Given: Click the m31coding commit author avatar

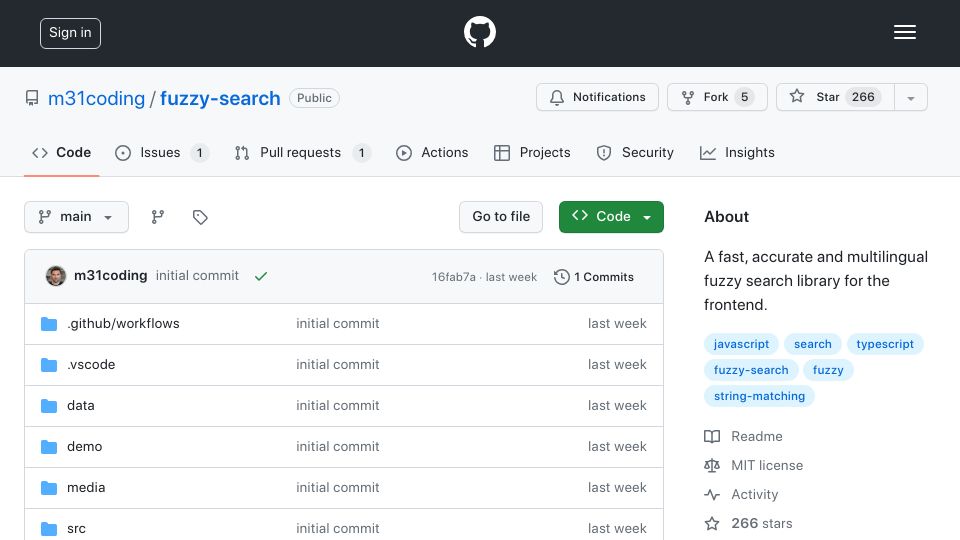Looking at the screenshot, I should tap(56, 276).
